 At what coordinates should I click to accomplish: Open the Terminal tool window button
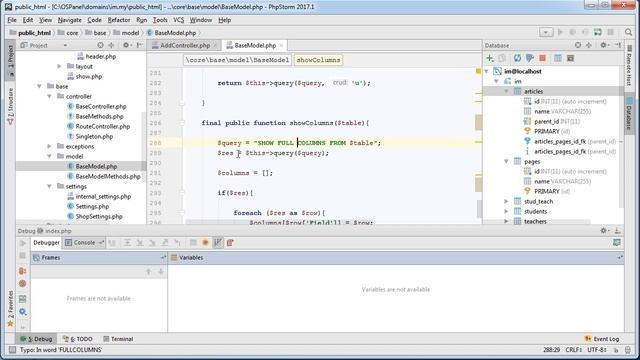click(118, 339)
